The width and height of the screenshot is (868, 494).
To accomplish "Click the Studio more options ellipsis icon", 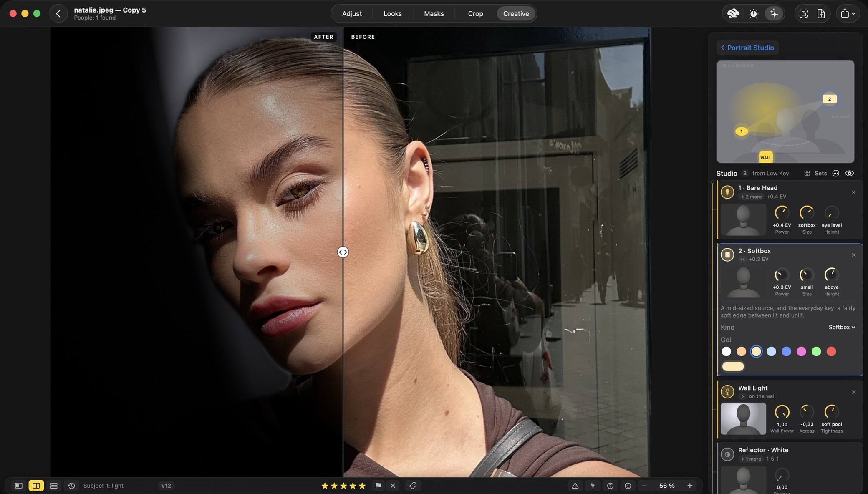I will pos(835,173).
